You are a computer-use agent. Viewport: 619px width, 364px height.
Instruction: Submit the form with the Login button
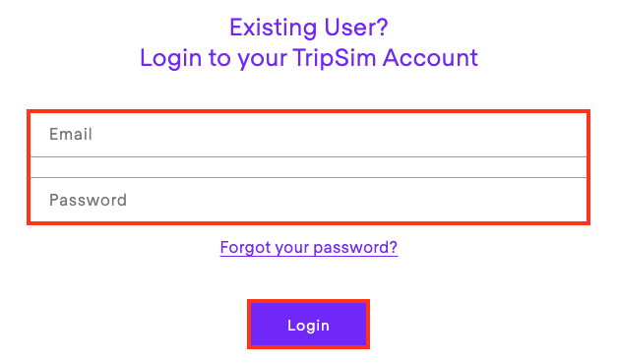pyautogui.click(x=308, y=325)
